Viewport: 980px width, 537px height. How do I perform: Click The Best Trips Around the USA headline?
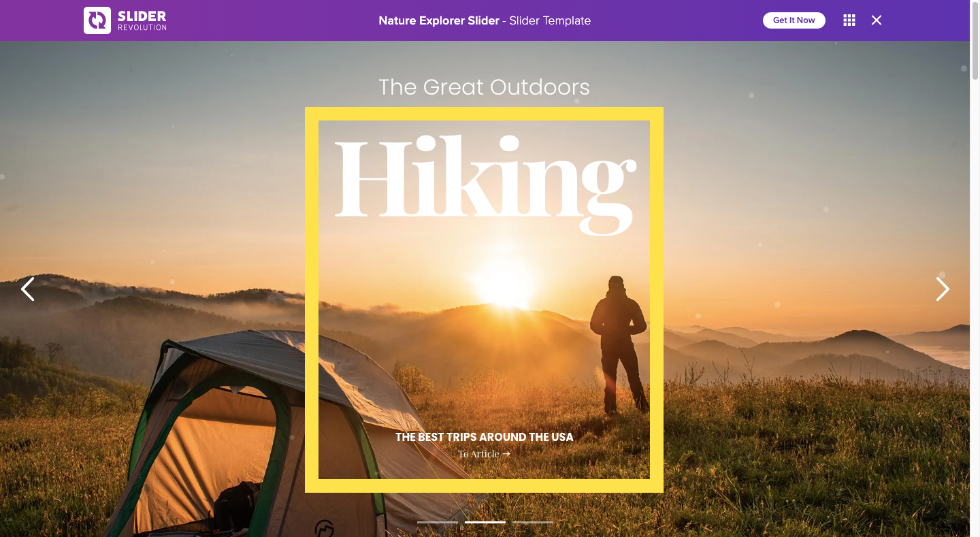click(x=485, y=437)
